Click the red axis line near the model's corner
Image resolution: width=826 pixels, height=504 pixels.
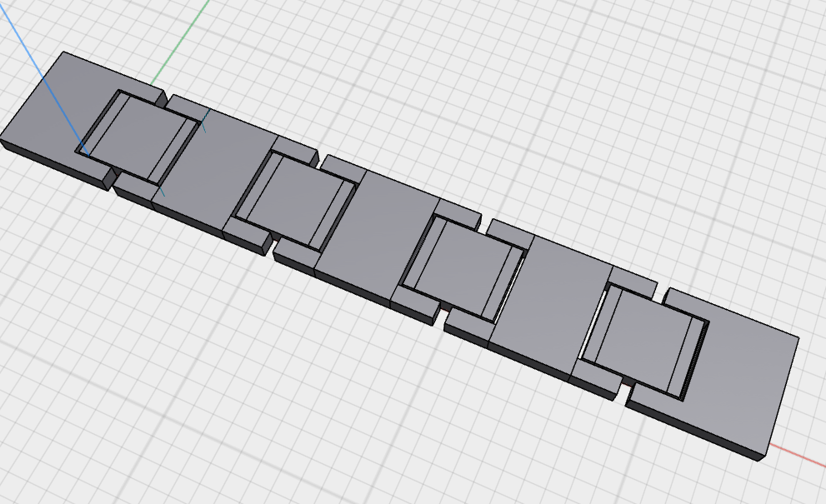point(797,455)
